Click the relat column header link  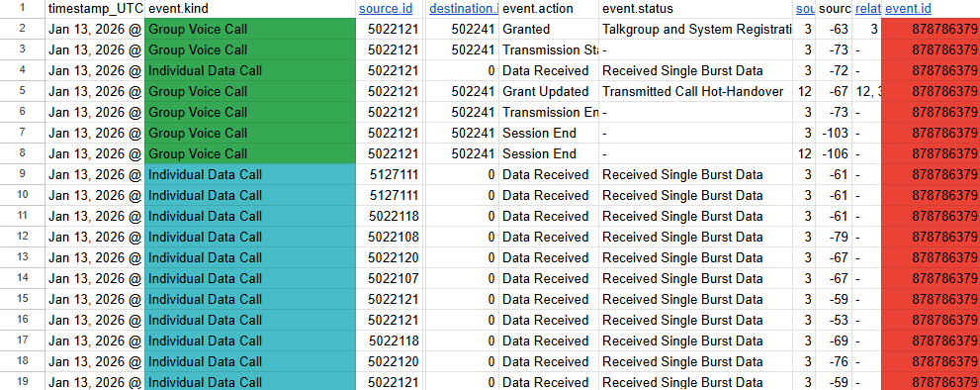coord(867,9)
